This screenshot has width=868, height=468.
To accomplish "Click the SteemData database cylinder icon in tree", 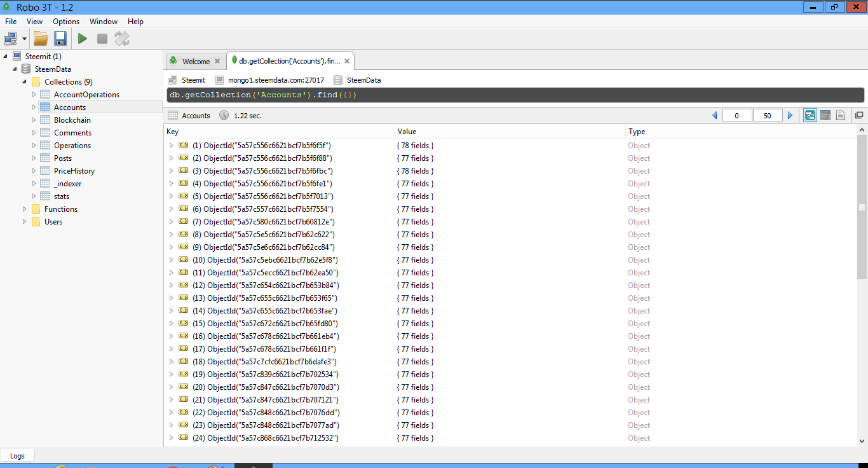I will pos(26,69).
